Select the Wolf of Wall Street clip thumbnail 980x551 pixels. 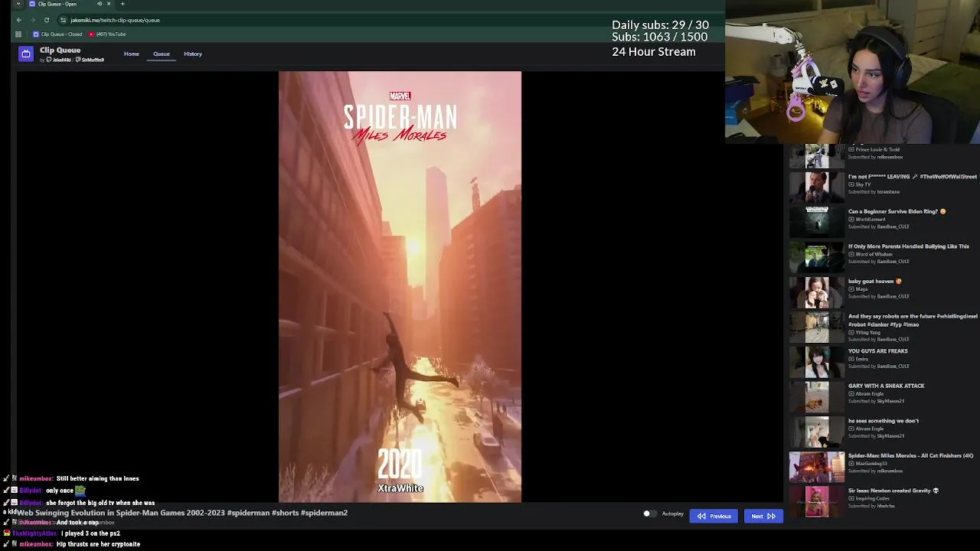click(x=816, y=187)
